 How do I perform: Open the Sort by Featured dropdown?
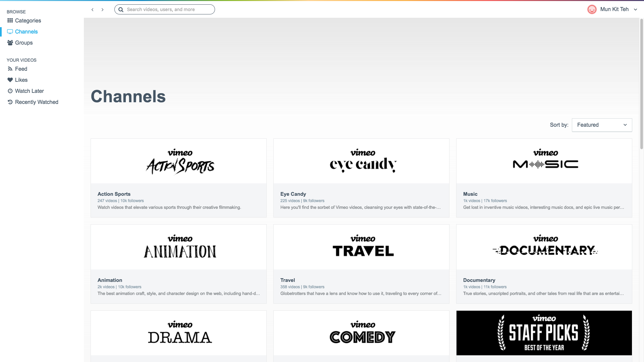[x=602, y=125]
